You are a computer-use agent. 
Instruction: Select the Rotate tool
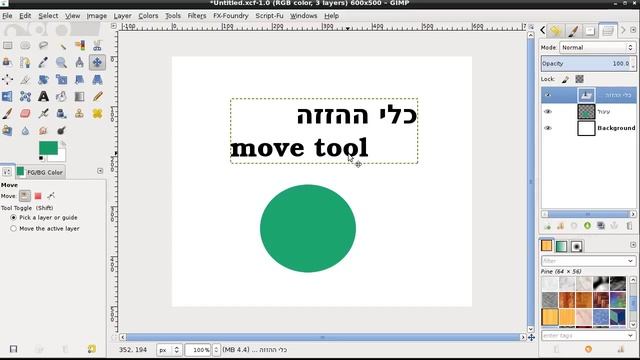coord(43,80)
